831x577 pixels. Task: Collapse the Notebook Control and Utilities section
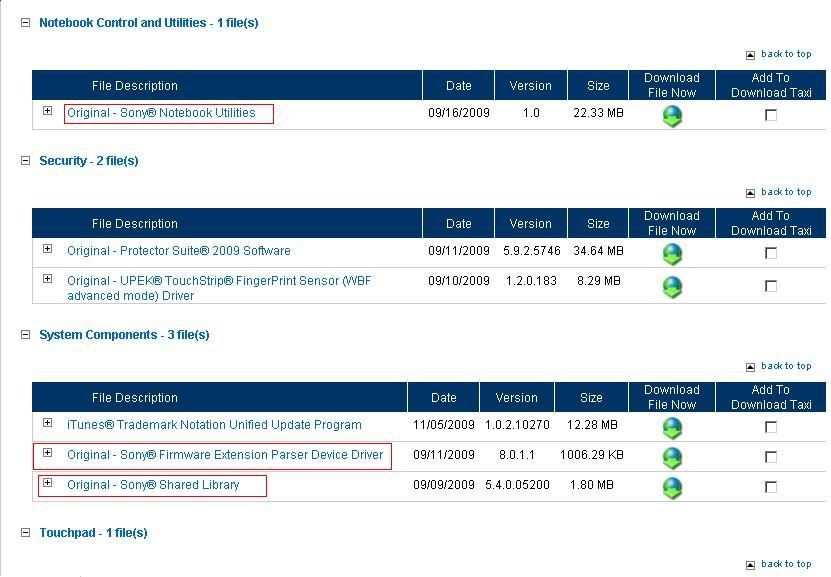[25, 23]
